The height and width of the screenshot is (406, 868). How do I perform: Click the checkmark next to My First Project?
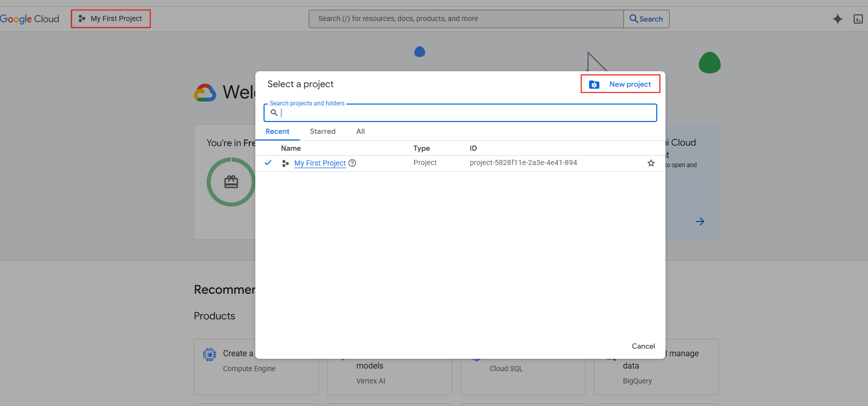click(268, 163)
